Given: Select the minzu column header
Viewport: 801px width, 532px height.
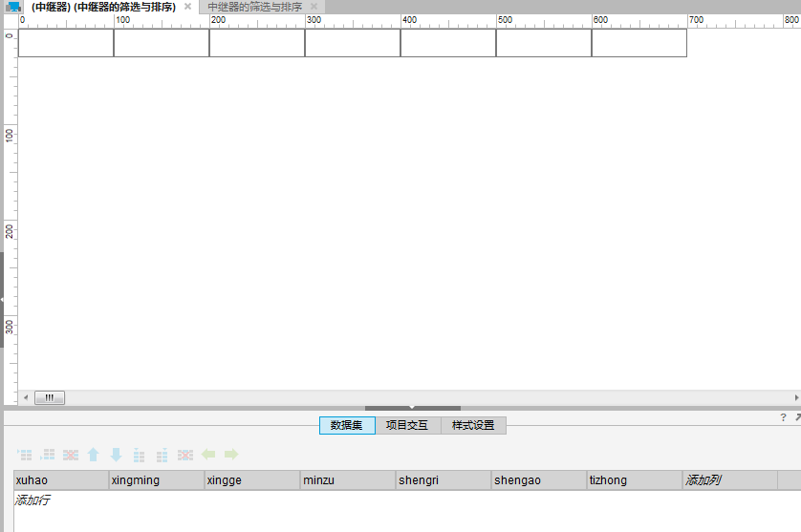Looking at the screenshot, I should click(348, 479).
